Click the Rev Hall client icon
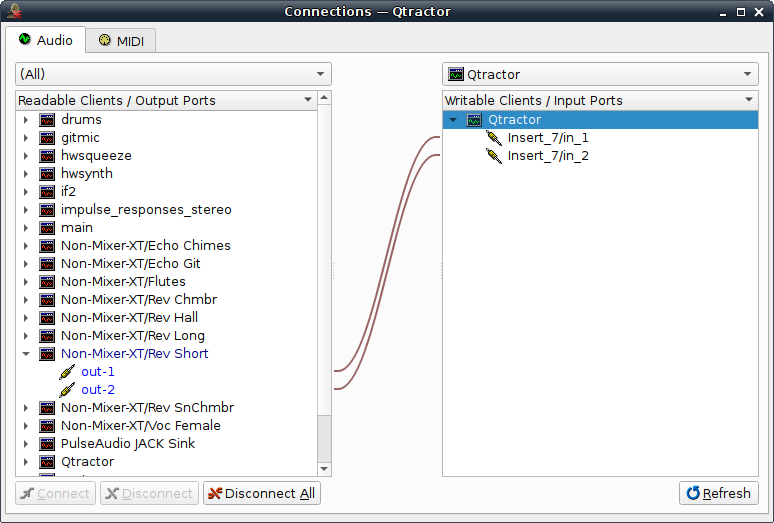Image resolution: width=774 pixels, height=523 pixels. click(x=47, y=318)
